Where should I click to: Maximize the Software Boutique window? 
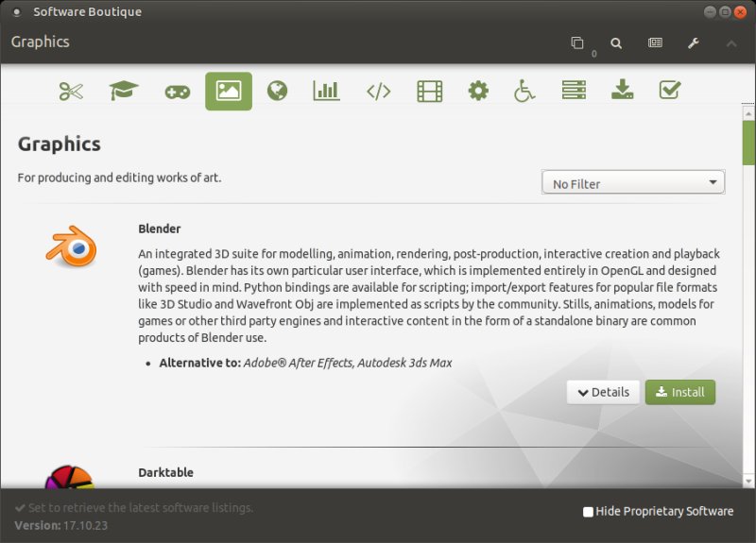725,12
